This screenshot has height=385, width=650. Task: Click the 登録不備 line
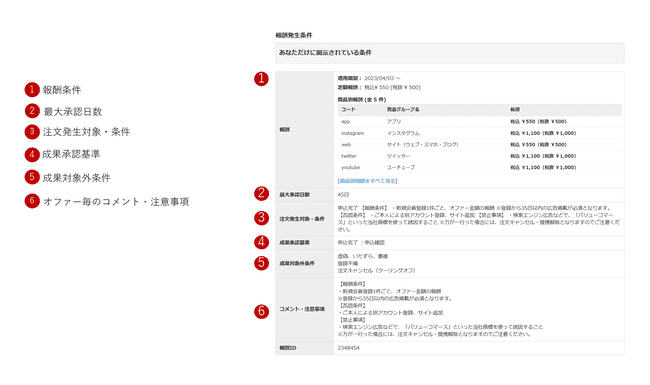[x=348, y=263]
